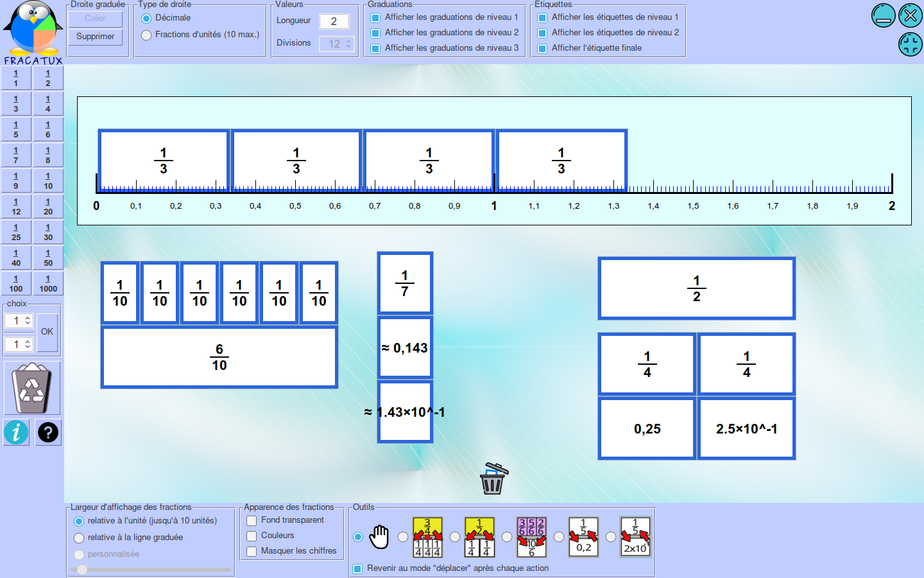This screenshot has width=924, height=578.
Task: Enable the 'Couleurs' fraction appearance option
Action: [x=251, y=536]
